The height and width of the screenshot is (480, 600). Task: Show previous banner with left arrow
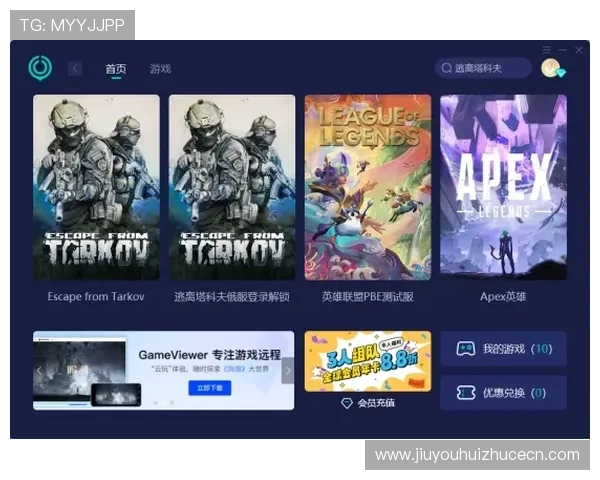point(39,371)
